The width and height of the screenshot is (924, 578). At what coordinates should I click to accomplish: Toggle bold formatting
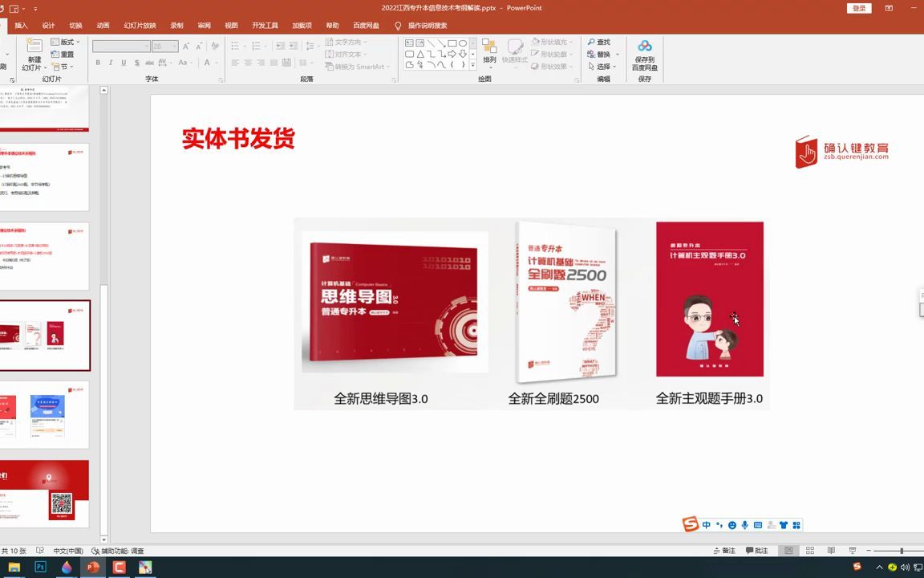coord(96,62)
